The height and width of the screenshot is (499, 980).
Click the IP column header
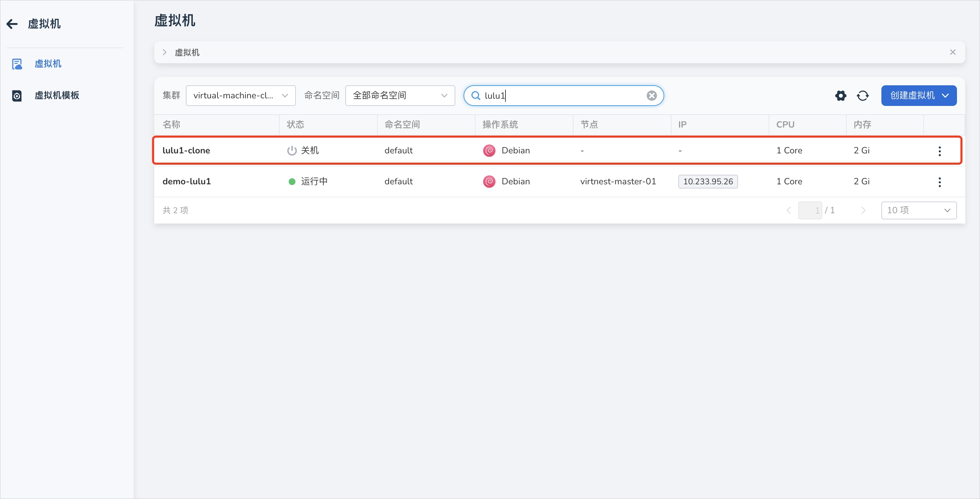682,124
